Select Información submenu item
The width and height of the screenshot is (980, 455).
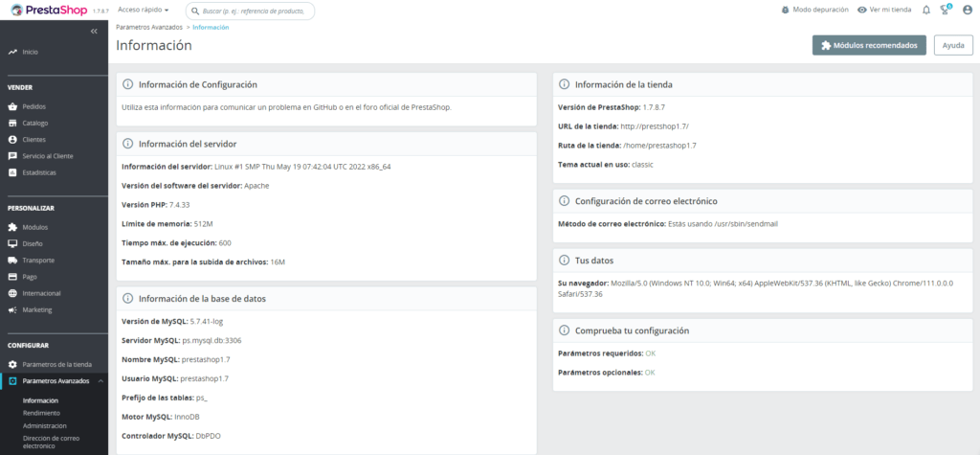(40, 400)
